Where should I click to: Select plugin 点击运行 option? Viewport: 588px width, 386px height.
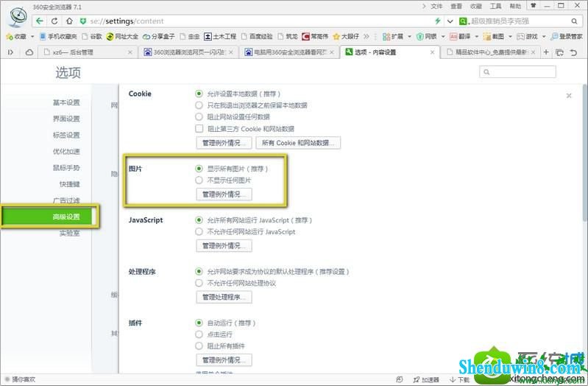pyautogui.click(x=199, y=334)
